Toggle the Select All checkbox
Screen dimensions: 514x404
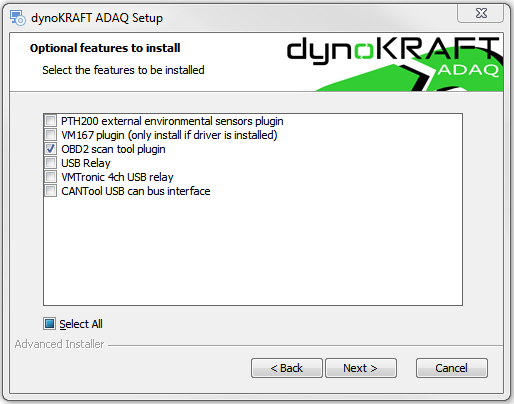point(49,323)
